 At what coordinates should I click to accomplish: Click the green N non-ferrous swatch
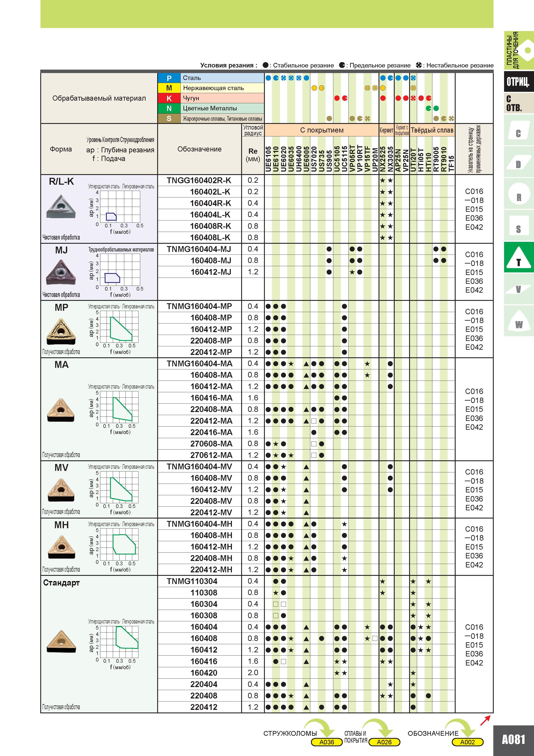169,108
